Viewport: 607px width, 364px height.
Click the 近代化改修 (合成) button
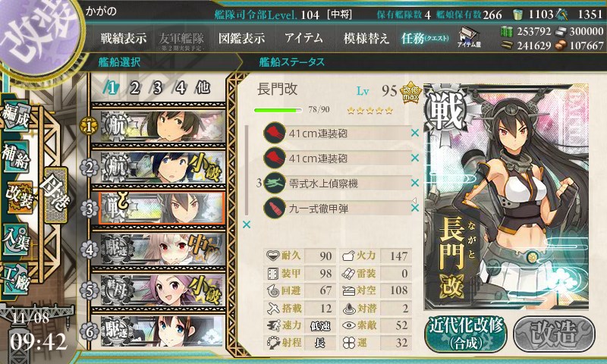click(466, 334)
